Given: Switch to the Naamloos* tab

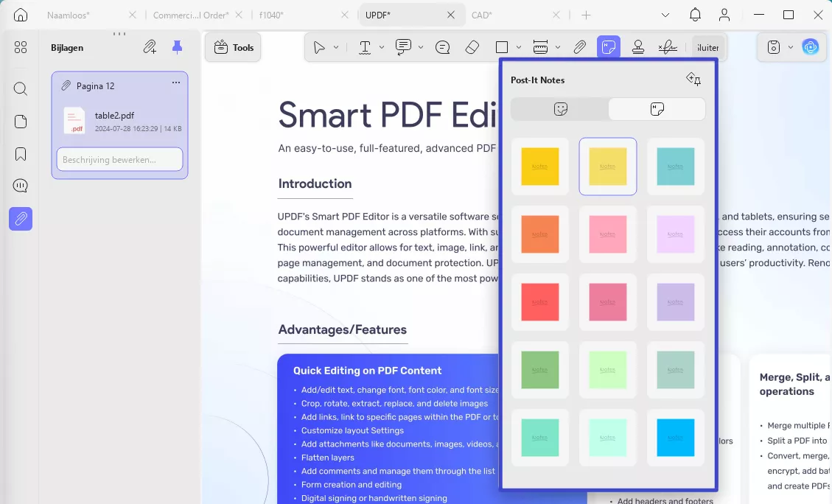Looking at the screenshot, I should [68, 15].
